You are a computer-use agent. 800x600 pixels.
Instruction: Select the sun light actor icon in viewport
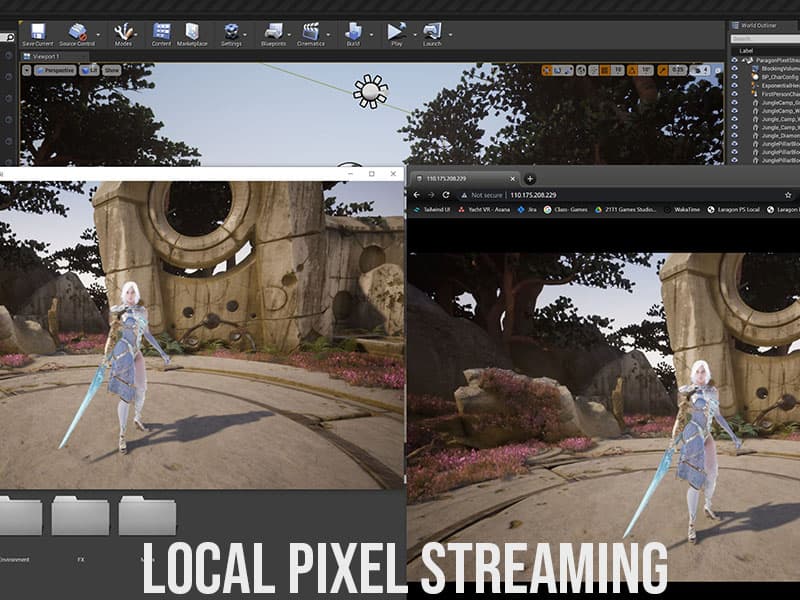pyautogui.click(x=371, y=91)
